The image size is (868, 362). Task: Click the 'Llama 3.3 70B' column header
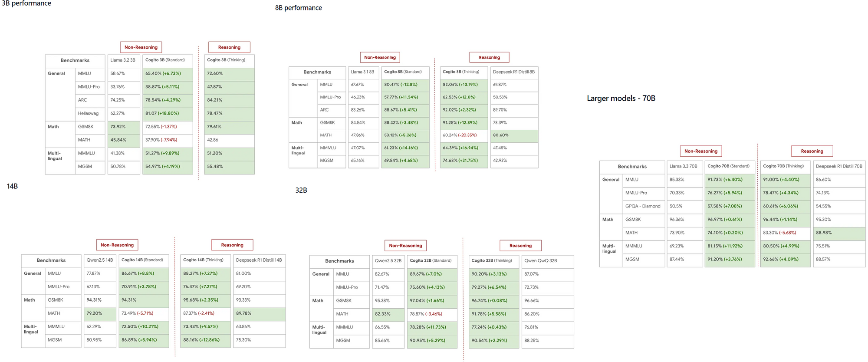coord(684,167)
